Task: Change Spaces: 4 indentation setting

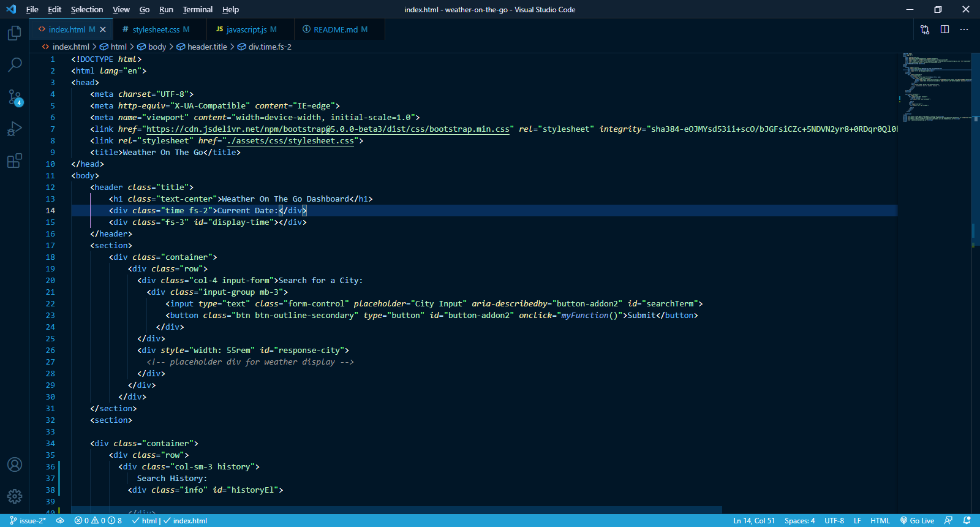Action: (x=799, y=521)
